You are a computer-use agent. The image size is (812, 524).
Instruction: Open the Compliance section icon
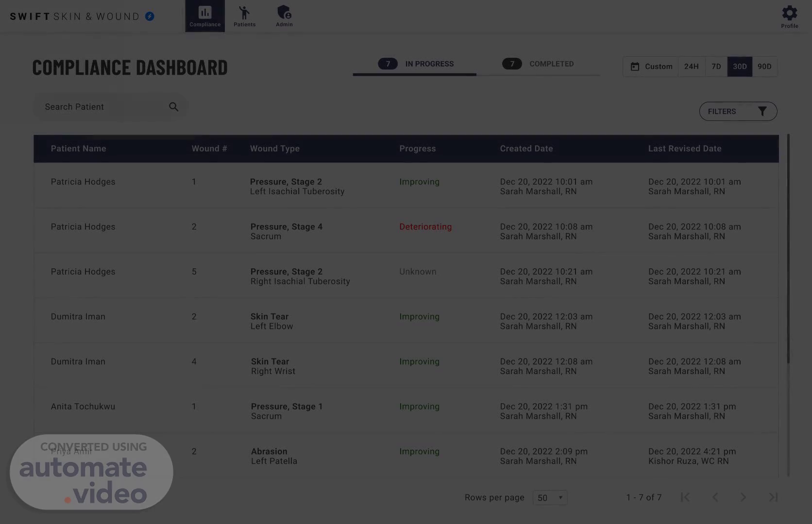[205, 13]
